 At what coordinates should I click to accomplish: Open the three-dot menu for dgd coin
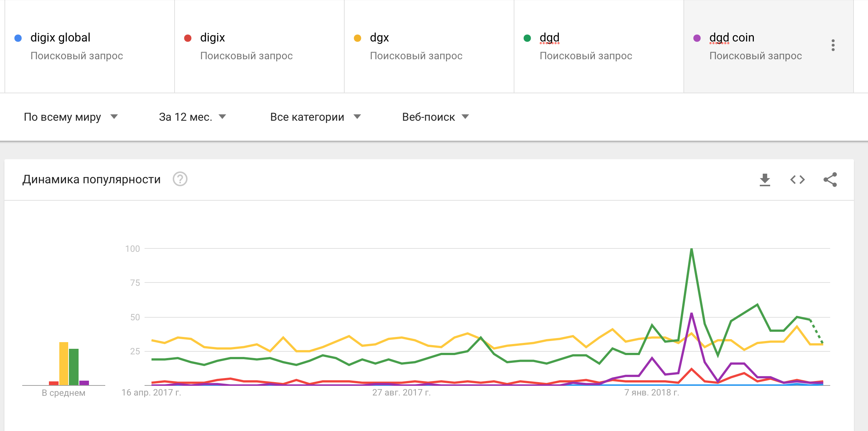833,45
